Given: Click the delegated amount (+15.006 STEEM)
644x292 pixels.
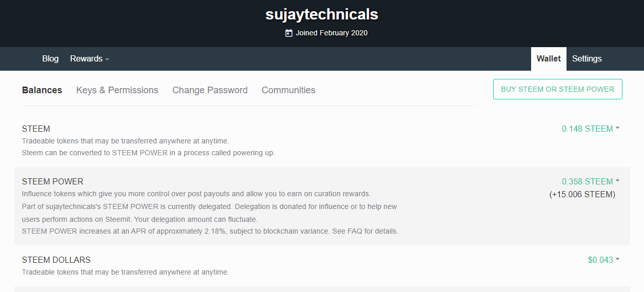Looking at the screenshot, I should pos(582,194).
